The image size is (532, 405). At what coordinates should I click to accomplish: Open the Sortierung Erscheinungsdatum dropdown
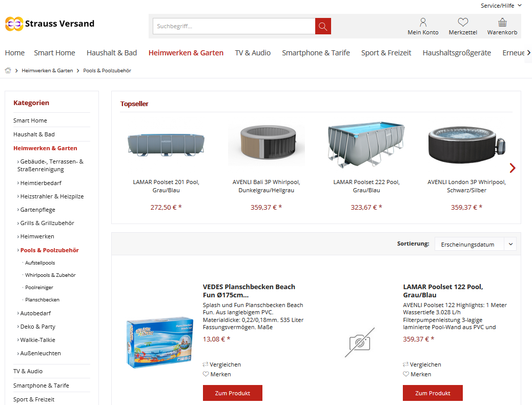click(475, 244)
